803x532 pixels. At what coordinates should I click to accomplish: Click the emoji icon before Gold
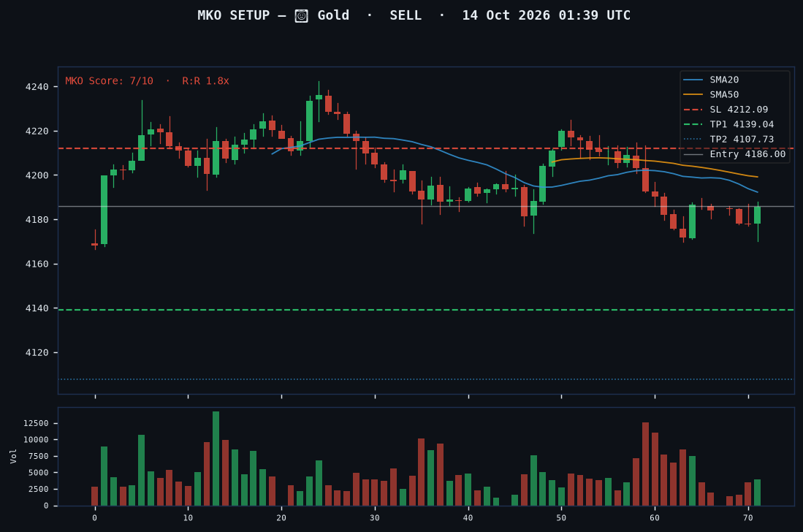pyautogui.click(x=301, y=16)
